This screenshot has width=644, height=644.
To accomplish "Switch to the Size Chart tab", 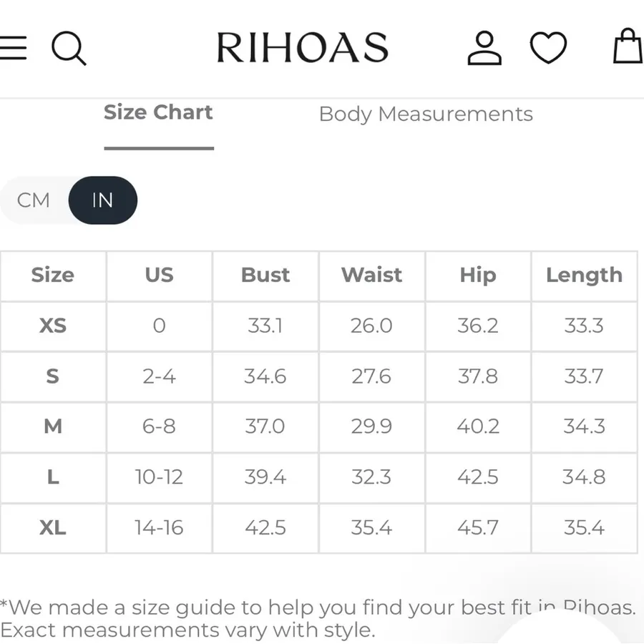I will click(x=159, y=112).
